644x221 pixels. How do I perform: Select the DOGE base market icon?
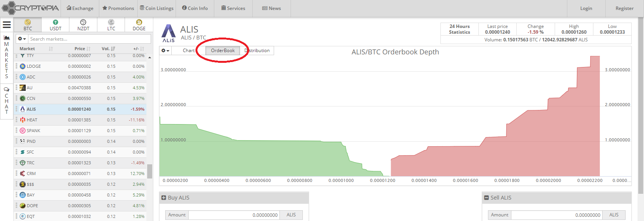(x=139, y=23)
